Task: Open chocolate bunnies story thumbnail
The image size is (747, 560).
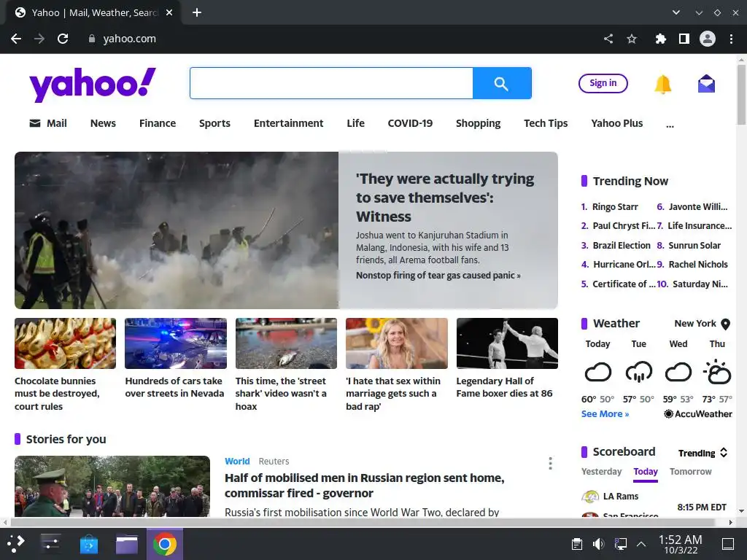Action: click(x=65, y=343)
